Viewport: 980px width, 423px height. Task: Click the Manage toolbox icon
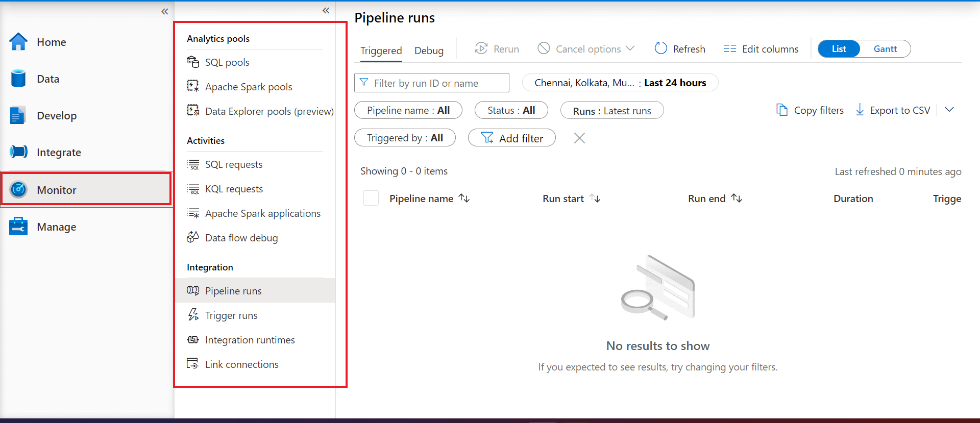[x=18, y=226]
